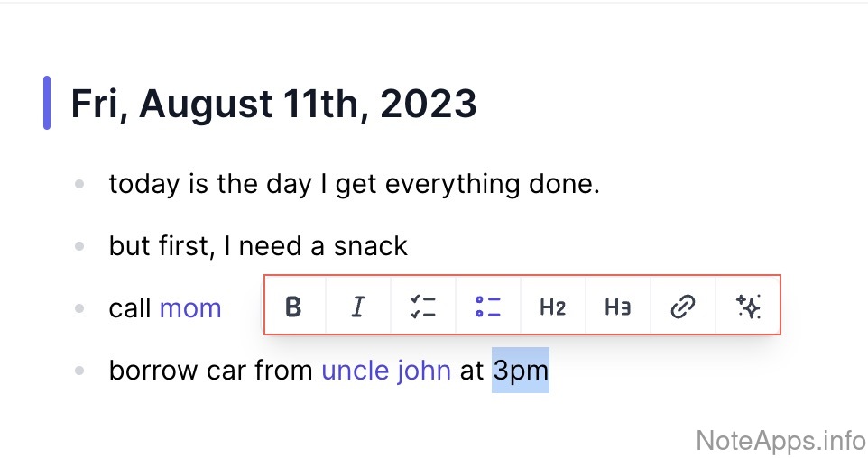Apply italic formatting to the selection

tap(358, 307)
